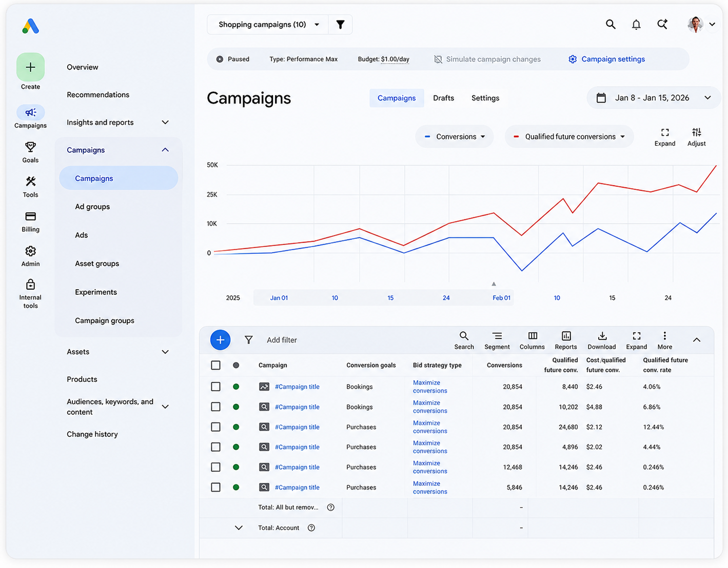This screenshot has width=728, height=568.
Task: Click the notifications bell icon
Action: (x=636, y=24)
